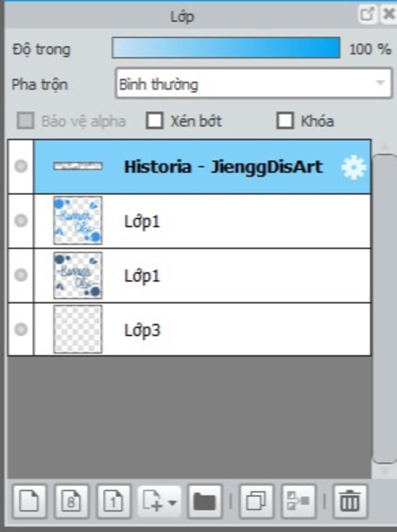Viewport: 397px width, 532px height.
Task: Create a new layer folder
Action: click(205, 502)
